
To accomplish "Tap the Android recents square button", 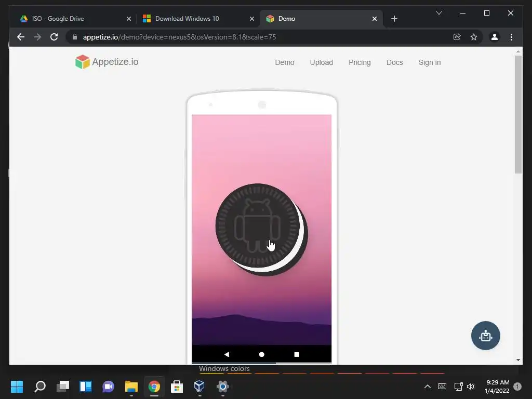I will tap(297, 354).
